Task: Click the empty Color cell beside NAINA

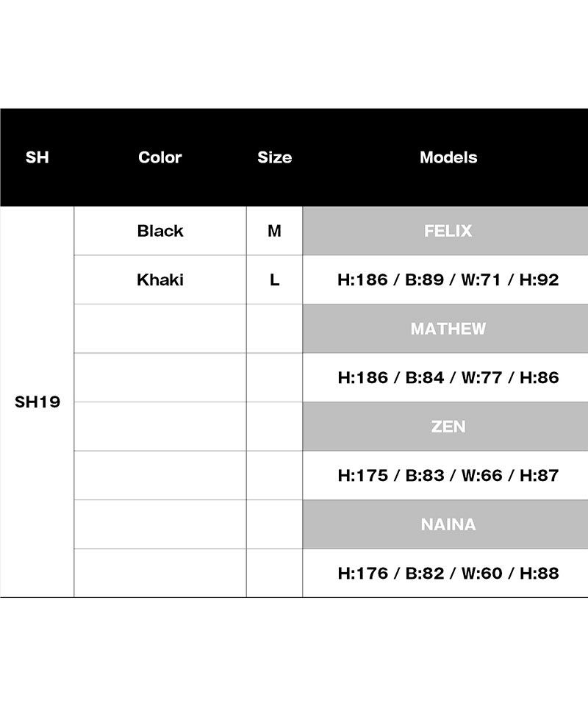Action: click(x=159, y=524)
